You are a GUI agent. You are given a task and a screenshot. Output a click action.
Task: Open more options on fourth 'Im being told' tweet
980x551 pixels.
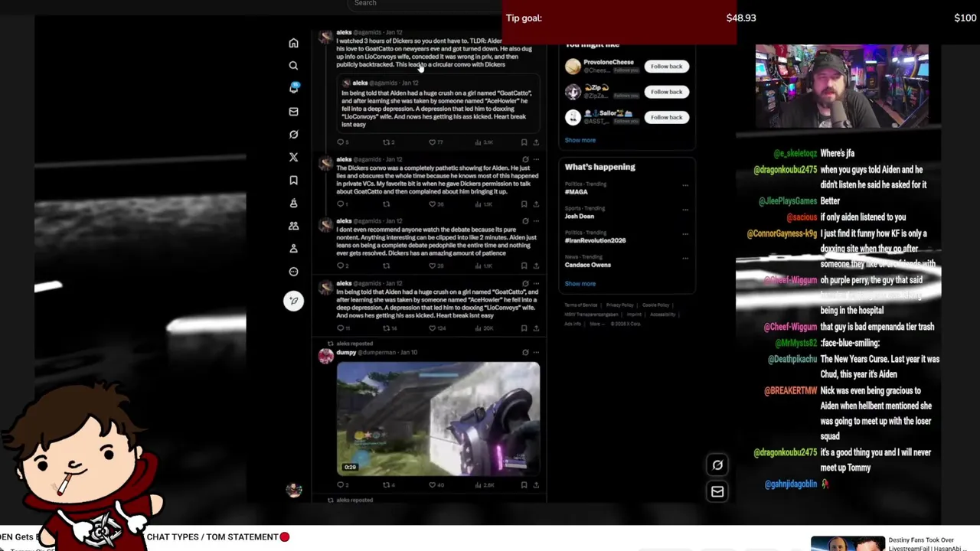tap(536, 284)
